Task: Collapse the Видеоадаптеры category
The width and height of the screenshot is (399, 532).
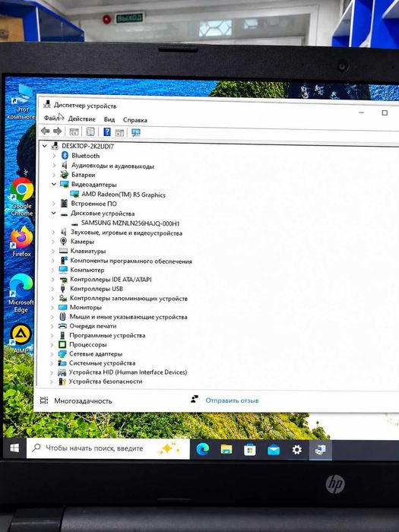Action: [x=54, y=184]
